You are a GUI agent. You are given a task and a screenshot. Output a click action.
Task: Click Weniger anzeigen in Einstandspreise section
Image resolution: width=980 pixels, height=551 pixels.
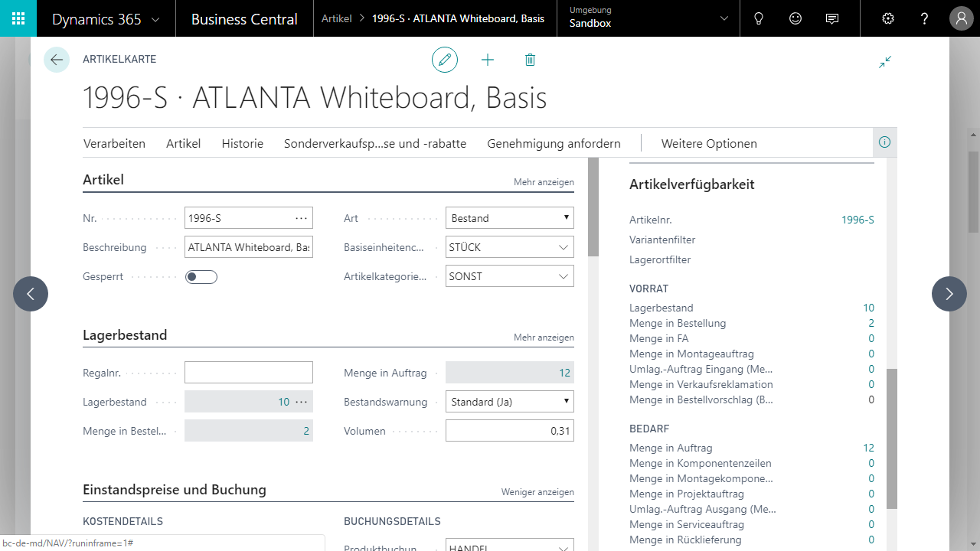(537, 492)
